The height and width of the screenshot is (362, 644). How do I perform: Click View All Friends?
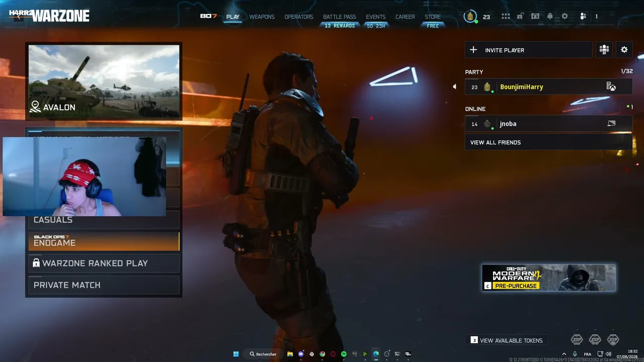548,142
